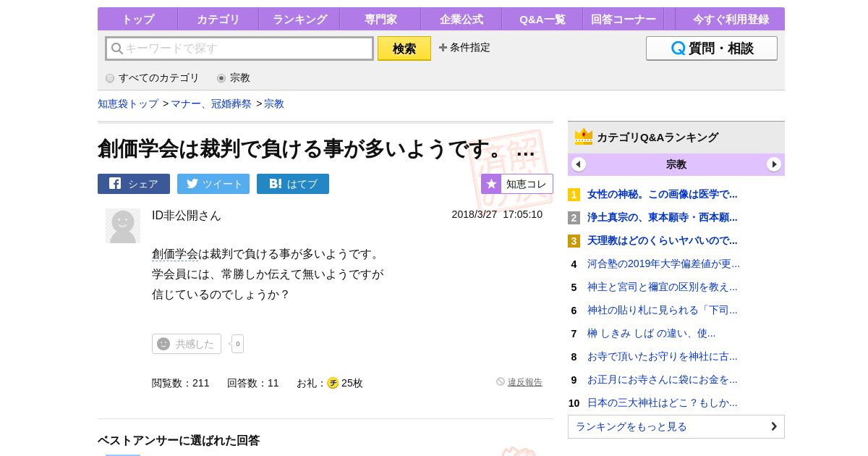Click the coin icon next to 25枚
Screen dimensions: 868x456
point(333,383)
